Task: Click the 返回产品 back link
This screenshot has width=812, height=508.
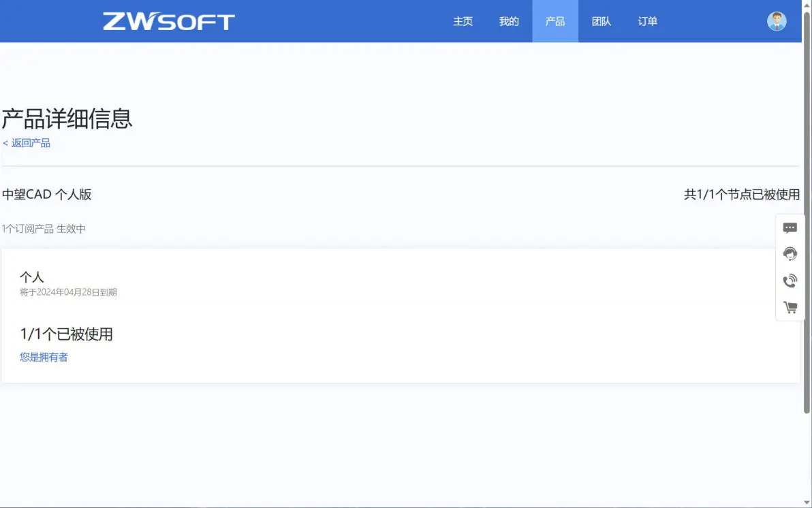Action: click(x=27, y=143)
